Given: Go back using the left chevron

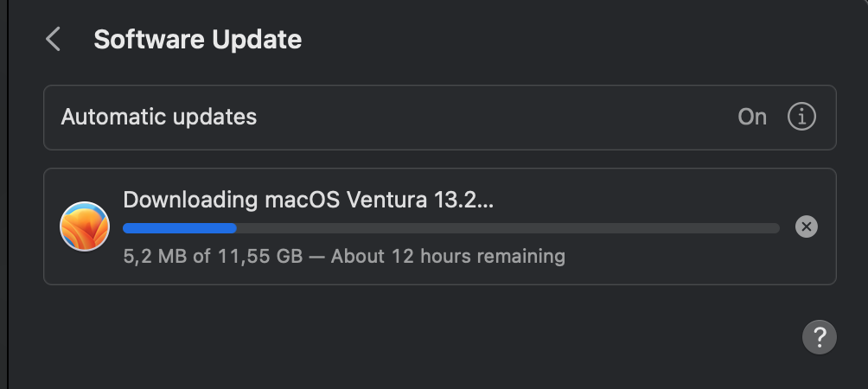Looking at the screenshot, I should click(54, 40).
